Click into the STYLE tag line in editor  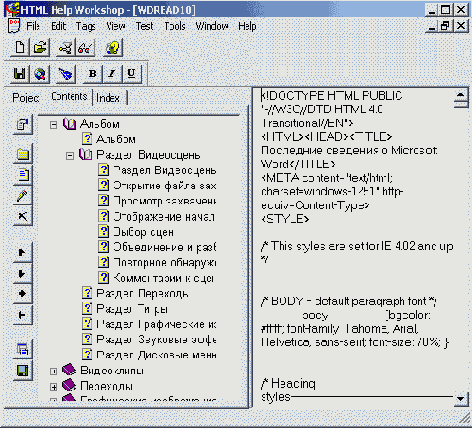pos(285,219)
